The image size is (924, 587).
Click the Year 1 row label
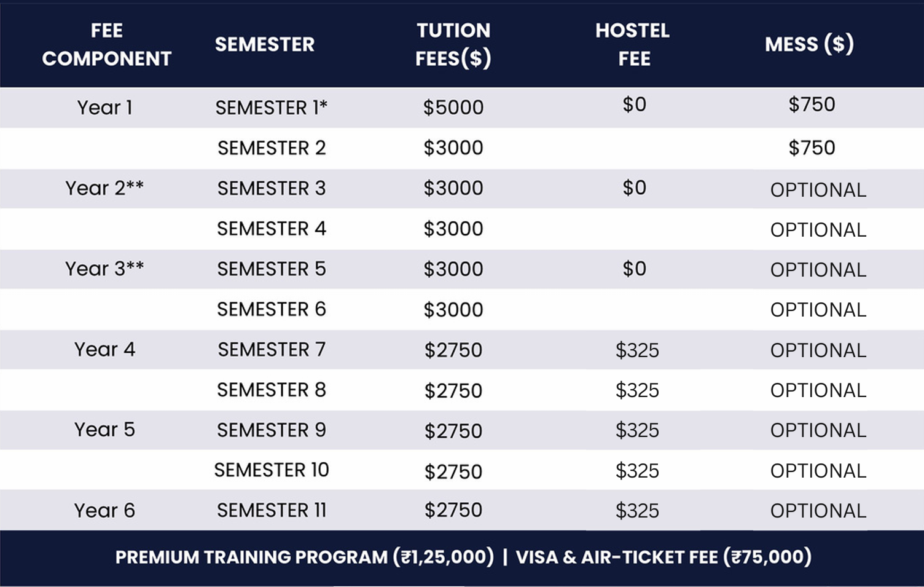coord(105,108)
